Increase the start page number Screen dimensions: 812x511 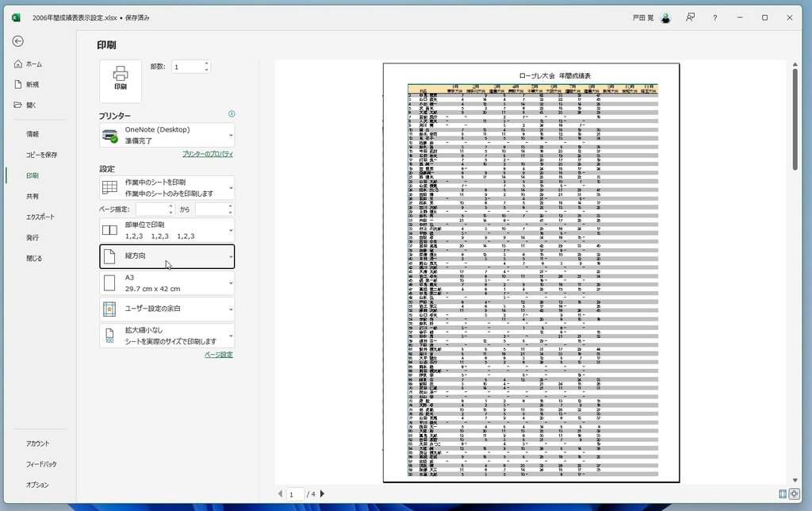click(x=171, y=206)
